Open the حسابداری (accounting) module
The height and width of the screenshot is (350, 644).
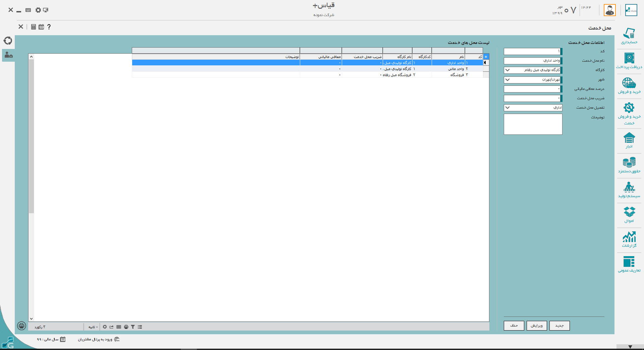629,36
